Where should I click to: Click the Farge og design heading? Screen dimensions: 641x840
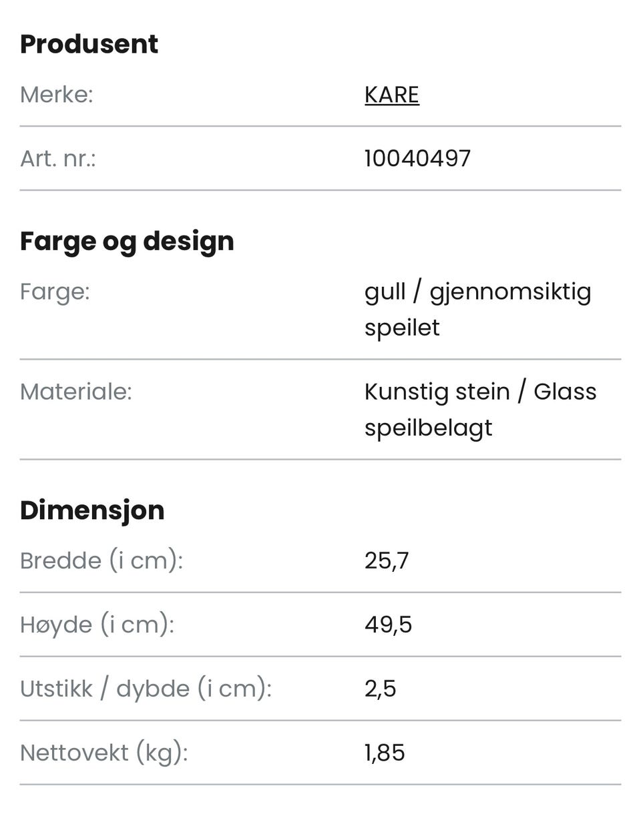pyautogui.click(x=127, y=241)
